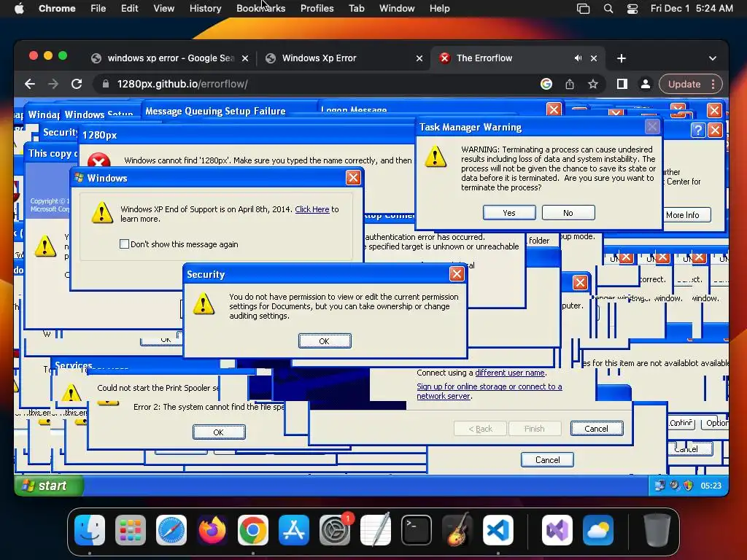Open the History menu
Screen dimensions: 747x560
[205, 9]
